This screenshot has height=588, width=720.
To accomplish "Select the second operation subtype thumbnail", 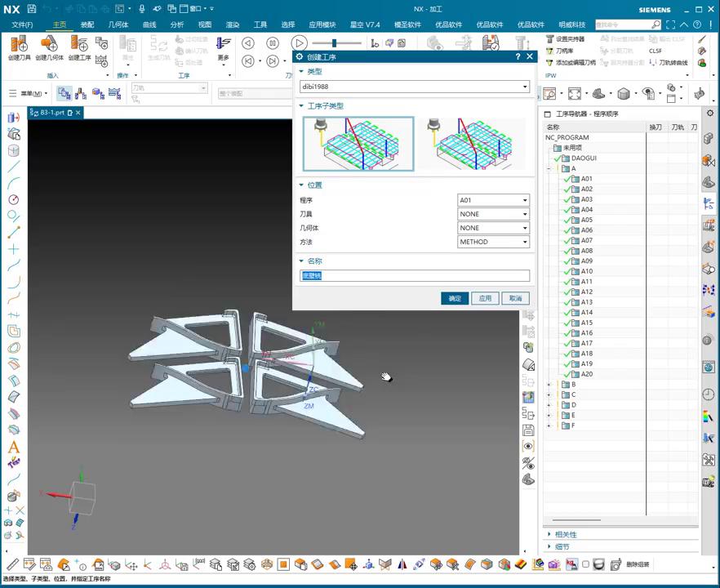I will [x=470, y=143].
